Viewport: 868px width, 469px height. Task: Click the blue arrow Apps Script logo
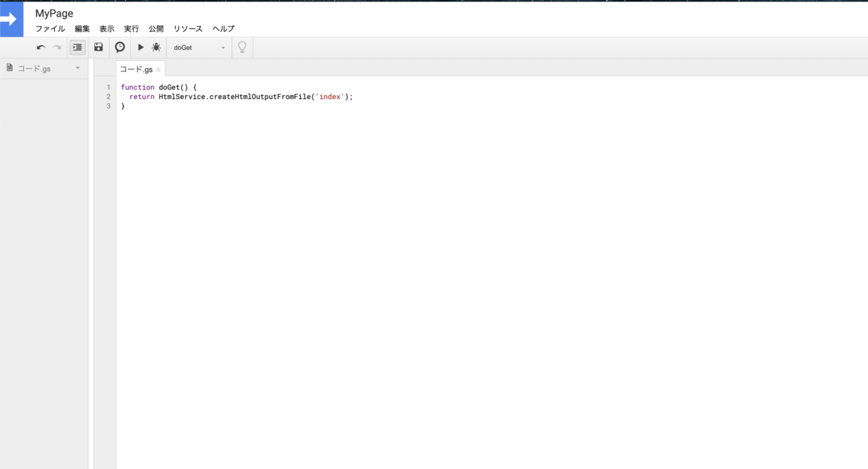(x=12, y=19)
